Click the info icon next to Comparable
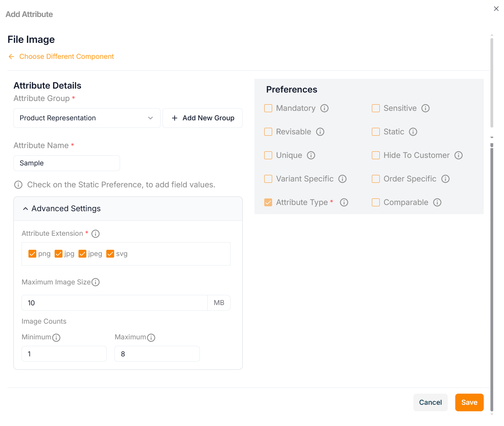 coord(437,202)
